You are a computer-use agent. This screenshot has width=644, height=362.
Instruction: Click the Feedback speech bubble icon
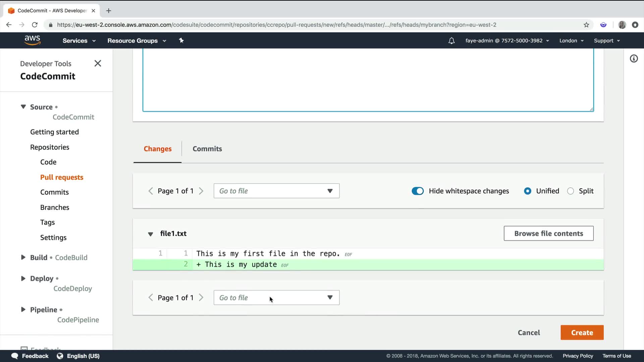(x=14, y=356)
